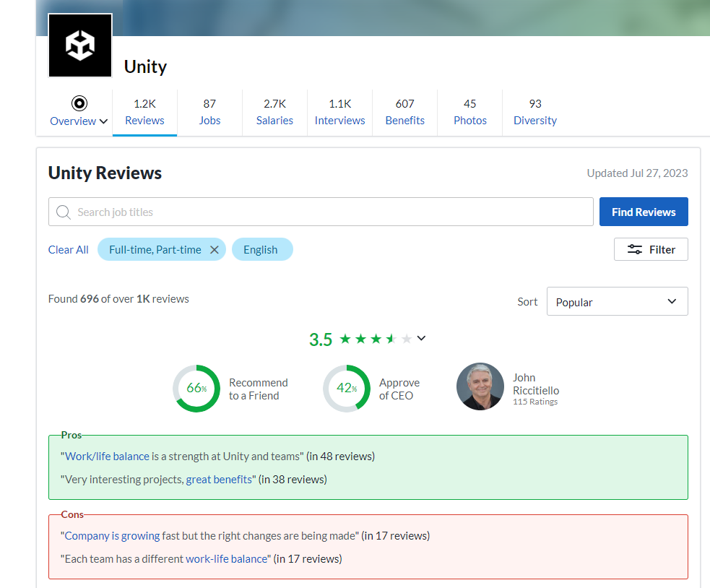Click the John Riccitiello name

pyautogui.click(x=536, y=384)
